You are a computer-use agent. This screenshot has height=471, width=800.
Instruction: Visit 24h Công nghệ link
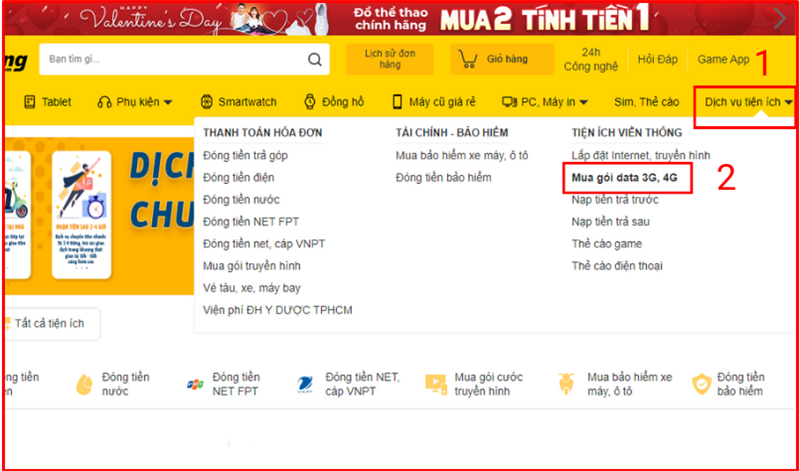(591, 59)
